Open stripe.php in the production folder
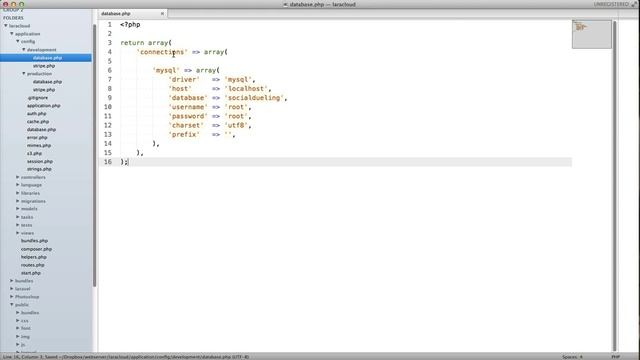Viewport: 640px width, 360px height. [x=44, y=89]
